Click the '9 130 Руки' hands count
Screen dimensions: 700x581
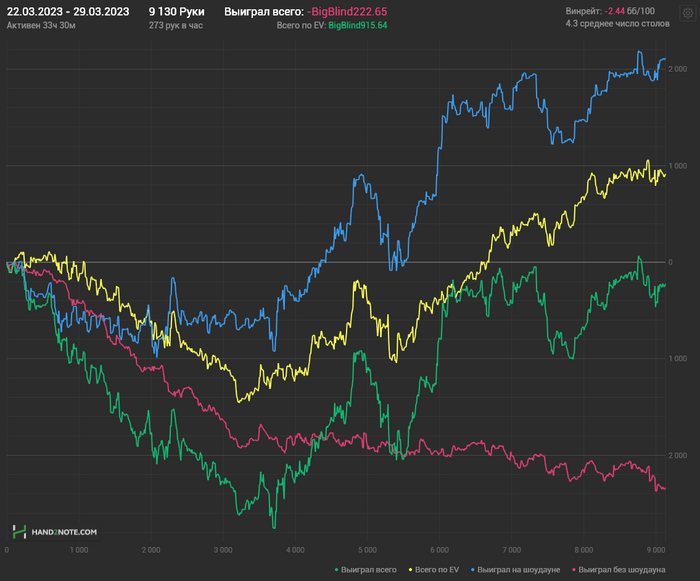(176, 12)
